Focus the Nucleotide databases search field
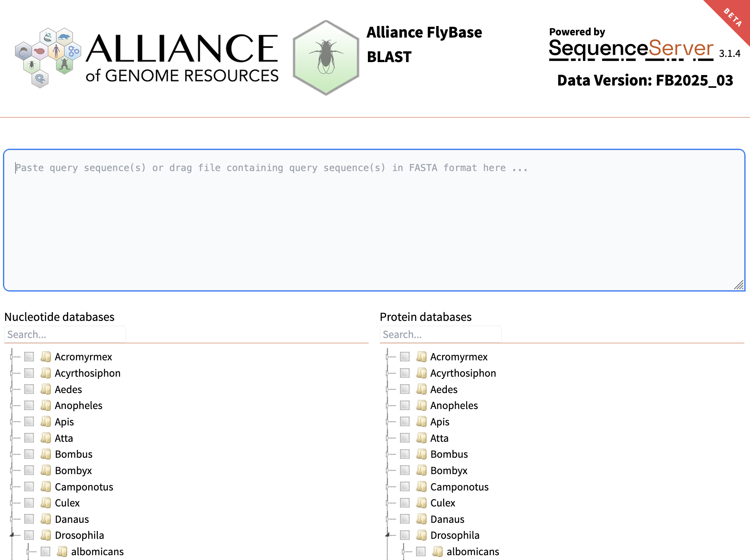The image size is (750, 560). (65, 334)
